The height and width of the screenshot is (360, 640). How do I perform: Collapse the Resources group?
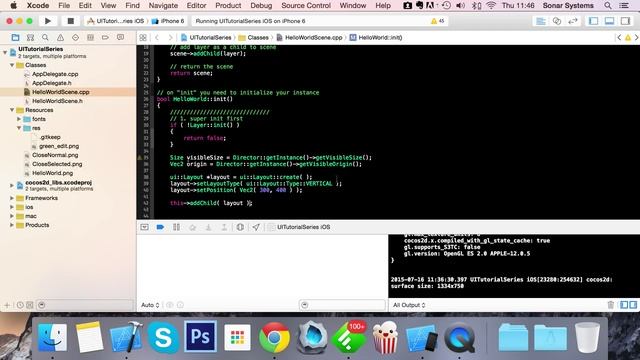[12, 110]
